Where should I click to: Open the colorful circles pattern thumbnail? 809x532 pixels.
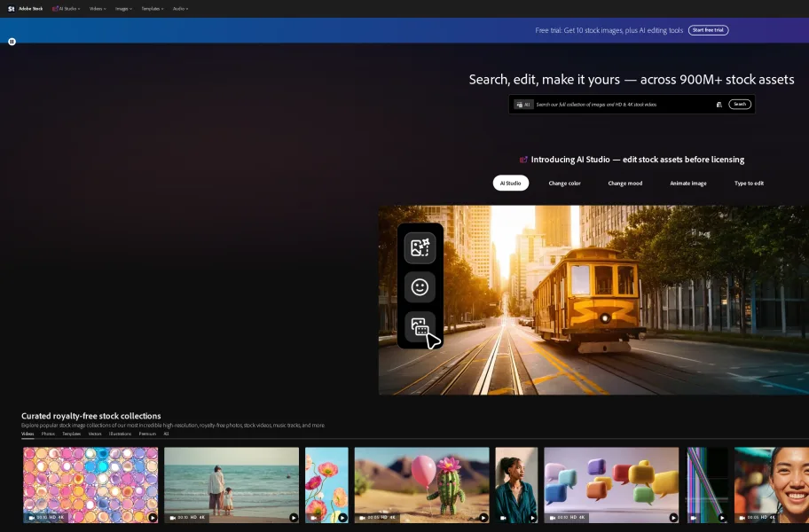[x=90, y=485]
